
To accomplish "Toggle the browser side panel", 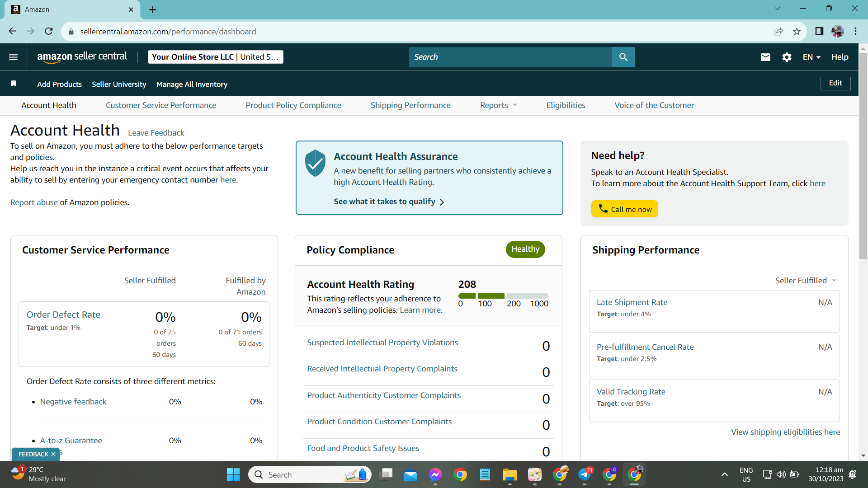I will 819,31.
